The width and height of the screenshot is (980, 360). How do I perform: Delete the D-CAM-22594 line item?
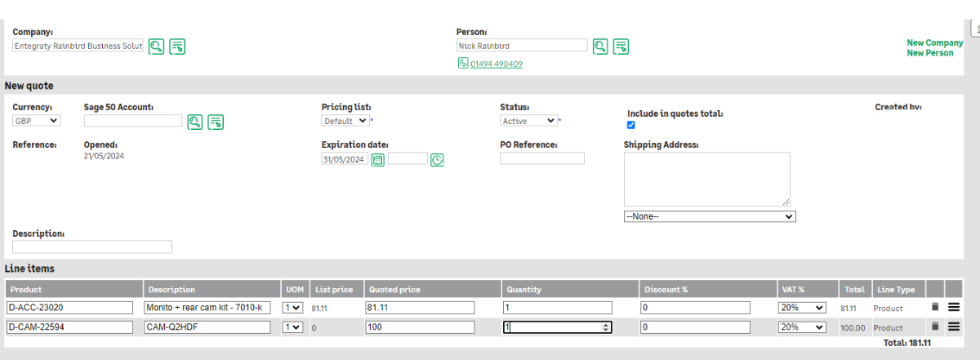click(935, 326)
